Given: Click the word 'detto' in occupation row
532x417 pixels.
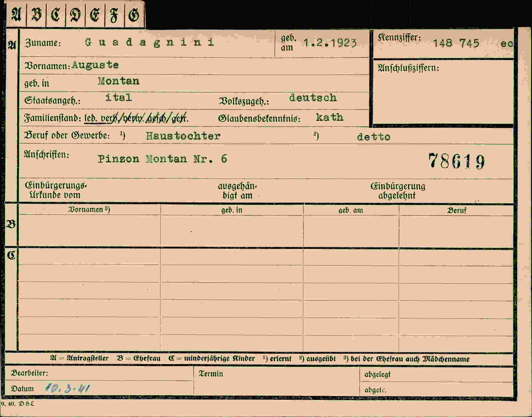Looking at the screenshot, I should (374, 137).
